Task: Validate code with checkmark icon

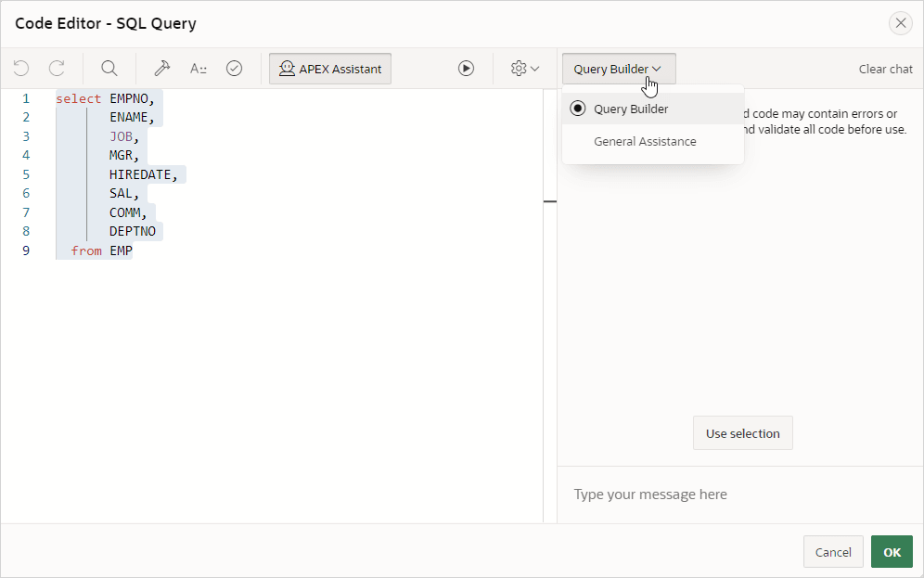Action: (x=234, y=69)
